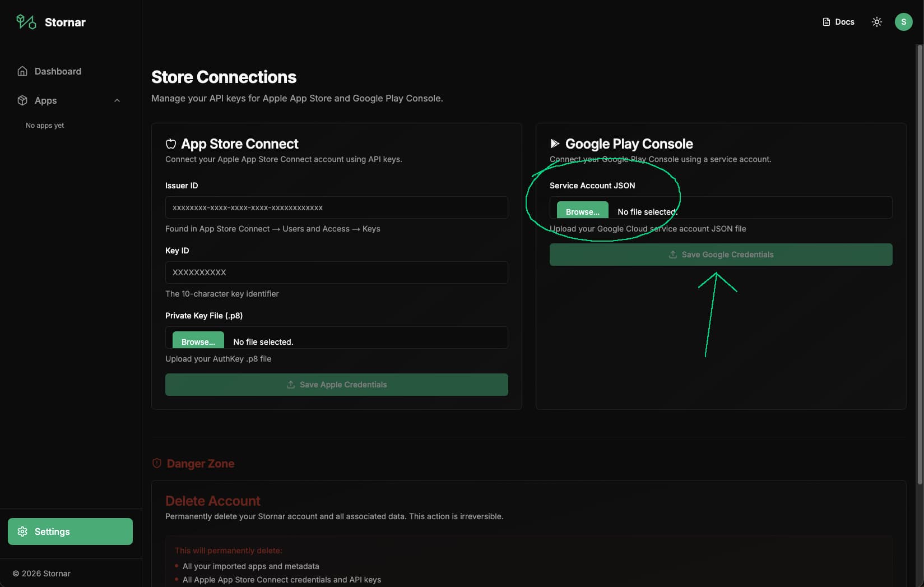This screenshot has height=587, width=924.
Task: Save Apple Credentials
Action: pyautogui.click(x=337, y=385)
